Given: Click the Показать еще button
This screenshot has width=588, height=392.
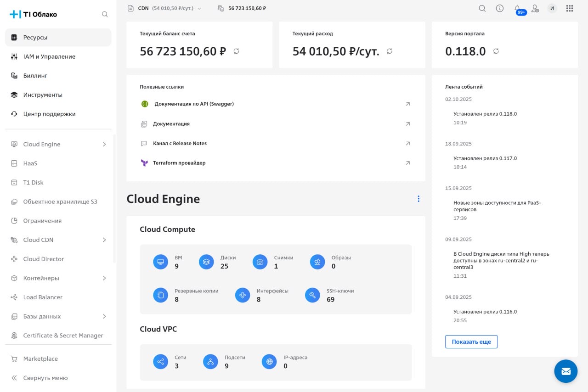Looking at the screenshot, I should pos(471,342).
